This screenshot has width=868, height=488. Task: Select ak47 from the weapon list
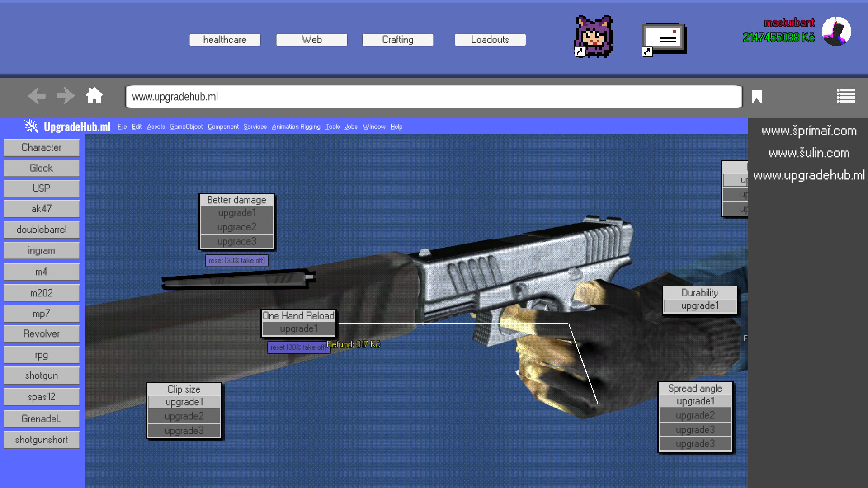pyautogui.click(x=41, y=208)
